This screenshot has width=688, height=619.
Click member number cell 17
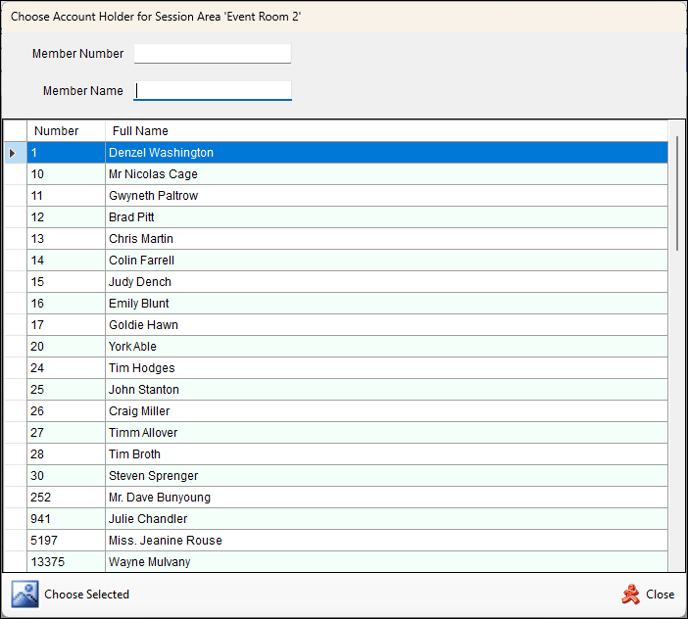click(66, 325)
